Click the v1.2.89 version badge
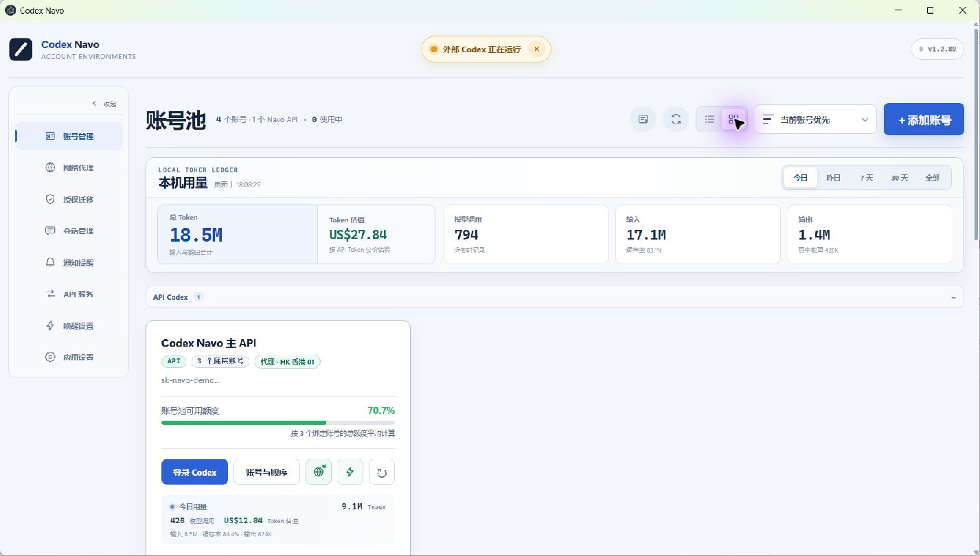This screenshot has height=556, width=980. tap(937, 49)
